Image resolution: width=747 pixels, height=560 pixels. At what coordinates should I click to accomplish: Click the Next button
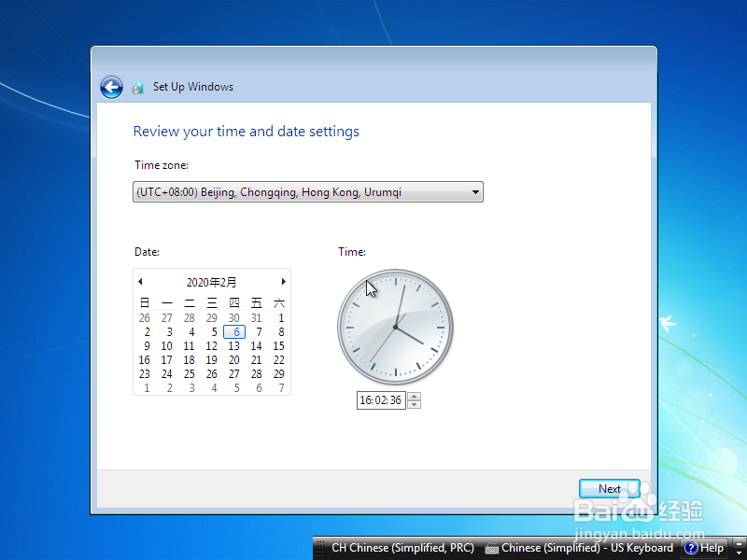point(610,489)
